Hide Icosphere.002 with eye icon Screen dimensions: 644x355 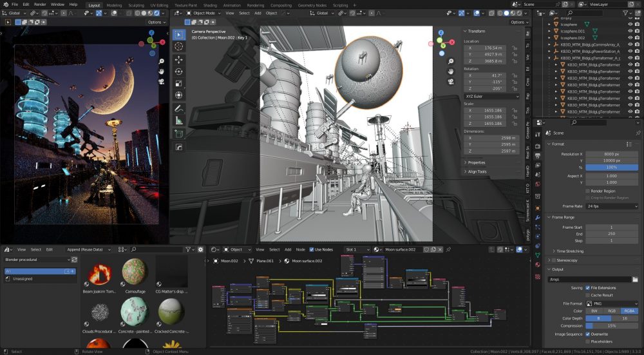pyautogui.click(x=630, y=38)
